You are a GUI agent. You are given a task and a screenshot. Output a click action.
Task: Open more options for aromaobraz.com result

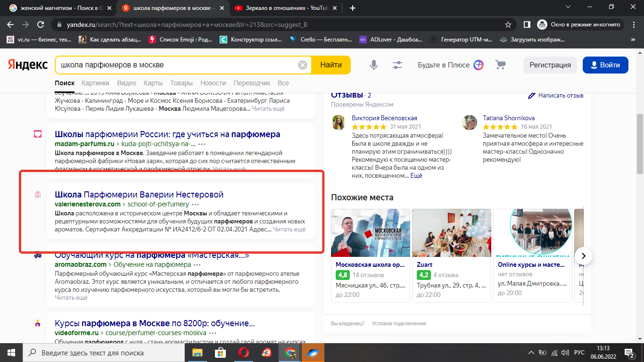coord(197,264)
